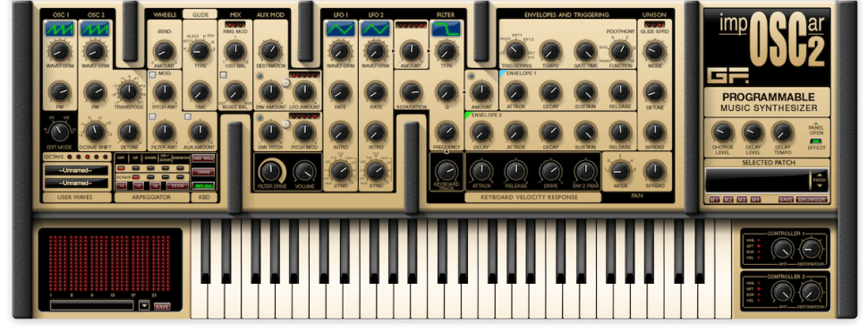This screenshot has width=868, height=333.
Task: Click the OSC 2 PW knob
Action: (x=95, y=91)
